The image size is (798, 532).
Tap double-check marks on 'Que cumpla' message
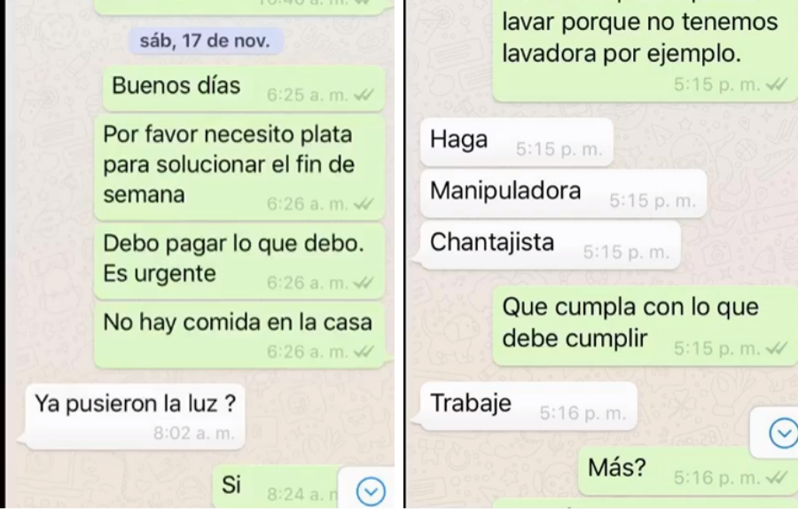coord(777,348)
